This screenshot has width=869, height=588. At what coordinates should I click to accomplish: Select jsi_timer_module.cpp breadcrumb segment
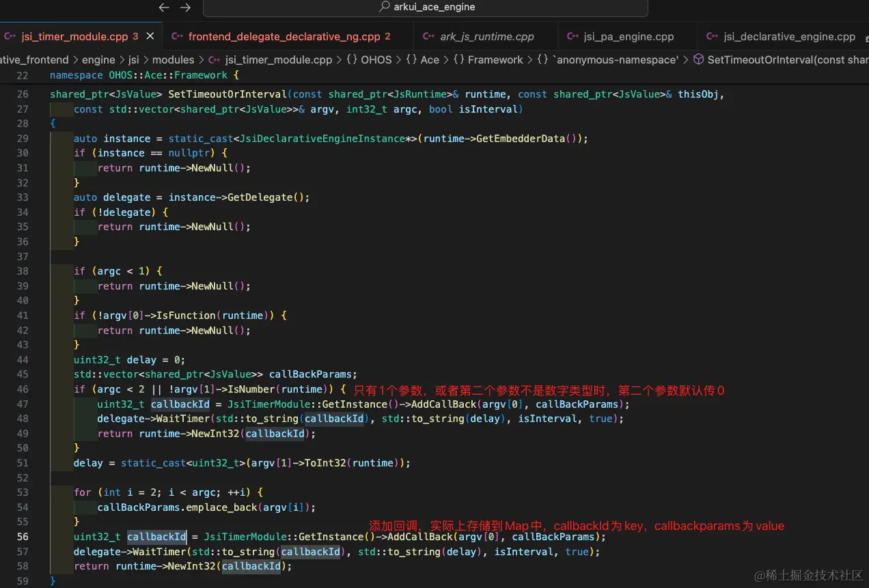coord(279,59)
